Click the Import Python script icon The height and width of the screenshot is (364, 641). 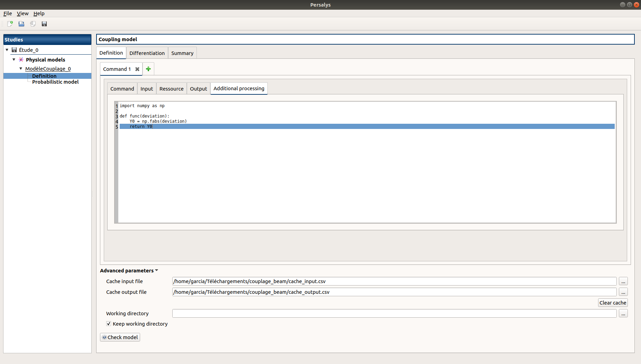pyautogui.click(x=33, y=24)
